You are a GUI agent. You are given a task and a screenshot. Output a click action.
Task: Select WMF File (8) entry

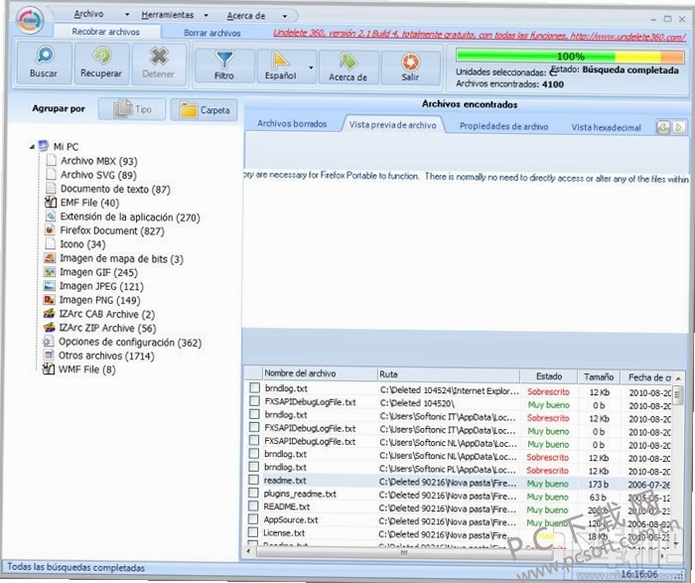[x=79, y=369]
